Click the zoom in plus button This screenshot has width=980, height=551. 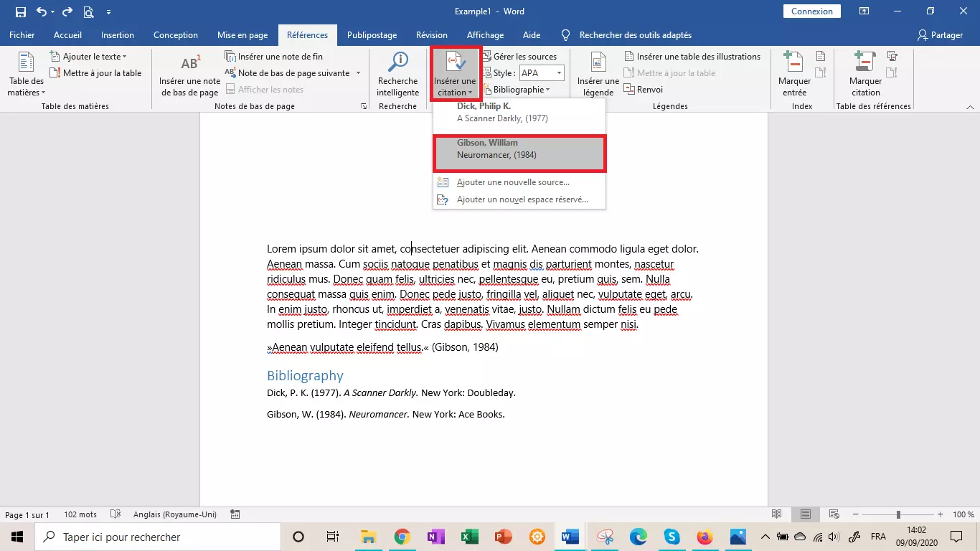(940, 514)
